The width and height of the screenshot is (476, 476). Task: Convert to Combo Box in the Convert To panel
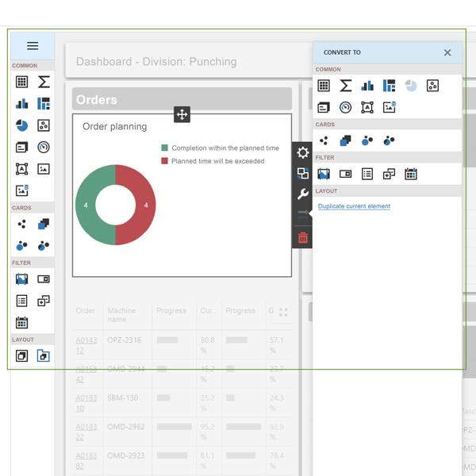tap(345, 174)
